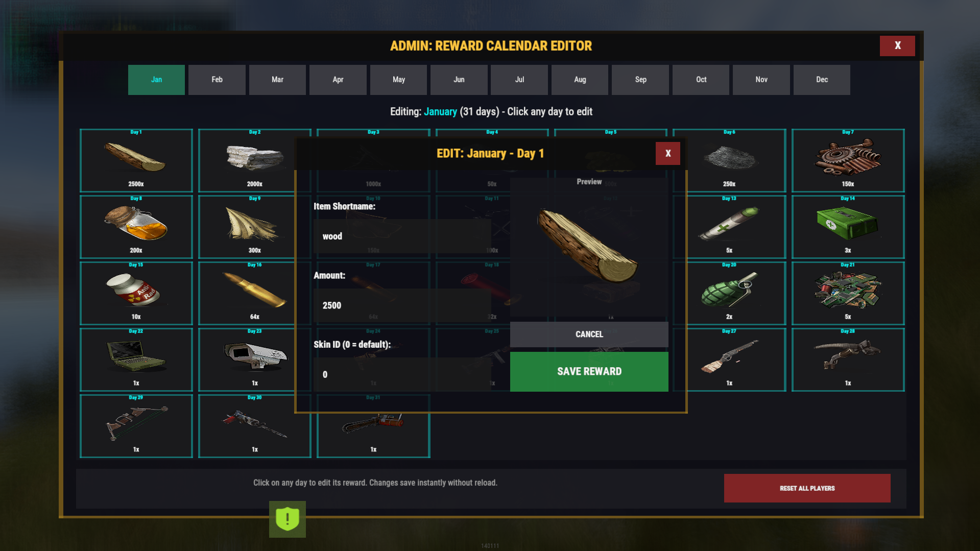The height and width of the screenshot is (551, 980).
Task: Click Reset All Players button
Action: pyautogui.click(x=807, y=488)
